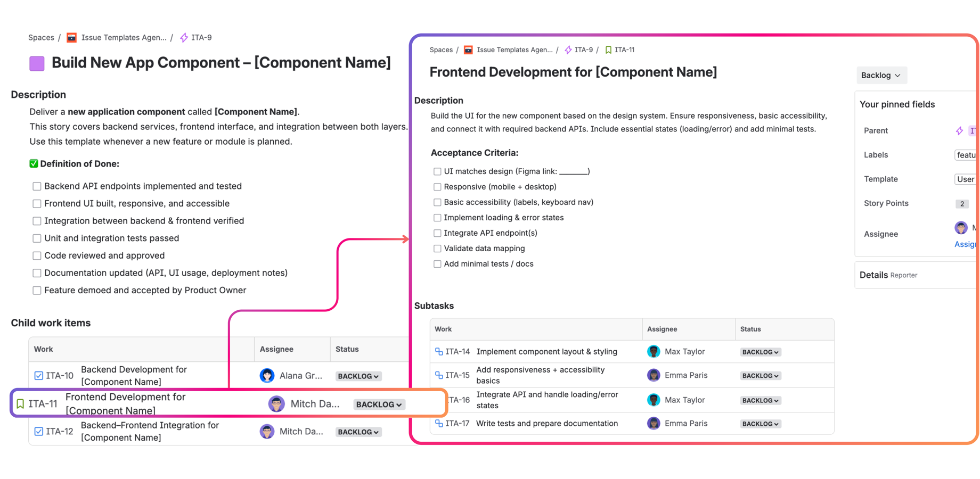Check the 'Backend API endpoints implemented and tested' checkbox
The height and width of the screenshot is (479, 980).
36,186
